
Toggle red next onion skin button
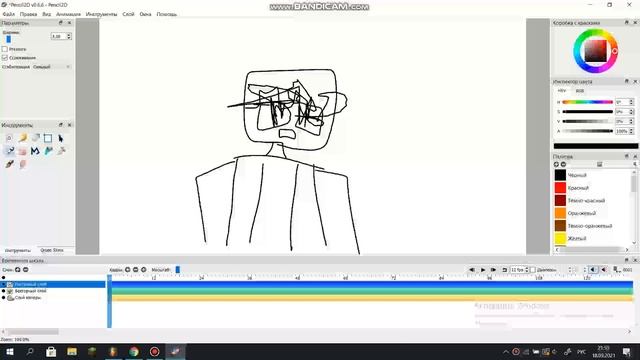[604, 270]
